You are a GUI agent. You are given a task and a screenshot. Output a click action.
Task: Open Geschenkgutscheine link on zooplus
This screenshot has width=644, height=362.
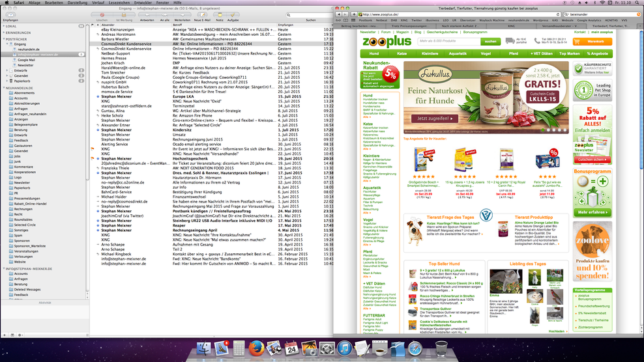442,32
